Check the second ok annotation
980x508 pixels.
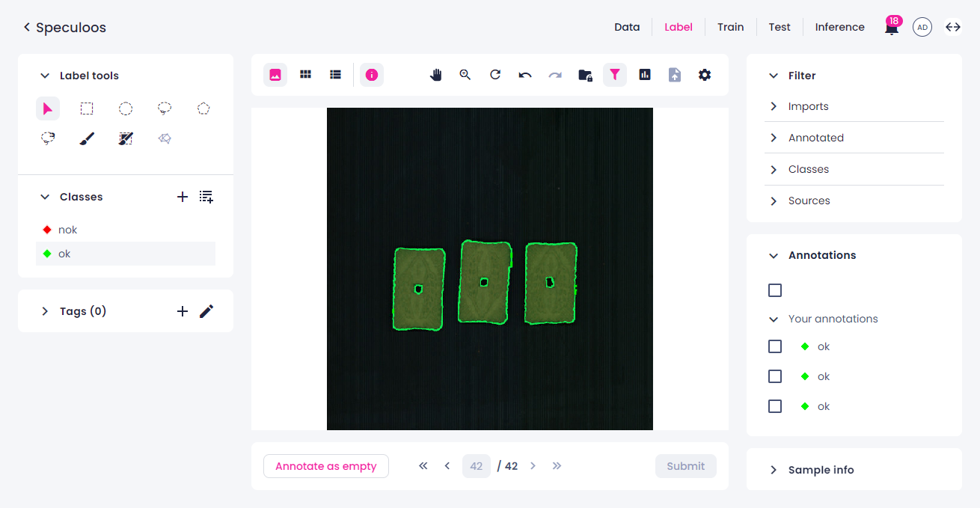coord(775,376)
